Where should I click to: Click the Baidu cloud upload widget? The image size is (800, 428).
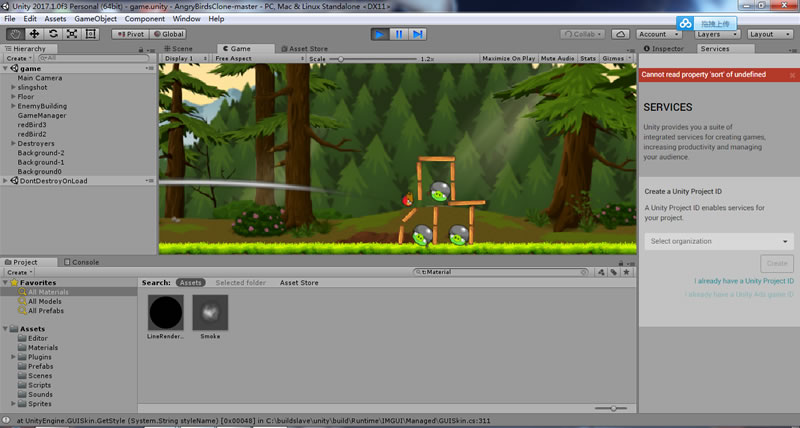click(x=706, y=23)
